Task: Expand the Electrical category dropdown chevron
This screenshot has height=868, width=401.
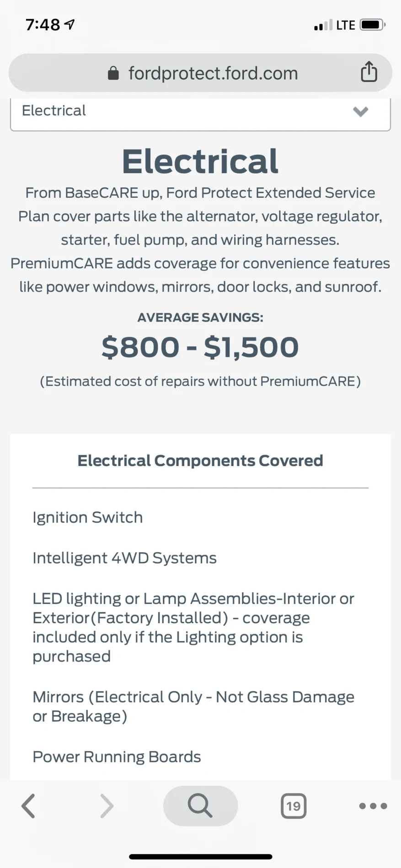Action: point(361,111)
